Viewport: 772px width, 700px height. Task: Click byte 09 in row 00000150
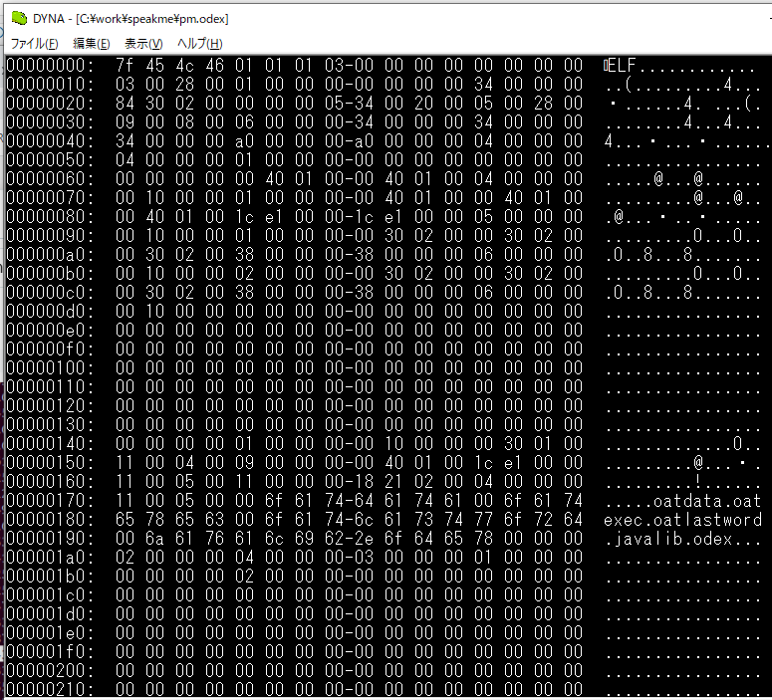[x=244, y=463]
